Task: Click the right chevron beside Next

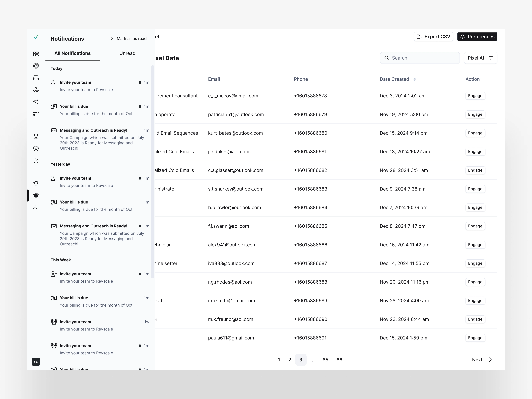Action: [x=490, y=360]
